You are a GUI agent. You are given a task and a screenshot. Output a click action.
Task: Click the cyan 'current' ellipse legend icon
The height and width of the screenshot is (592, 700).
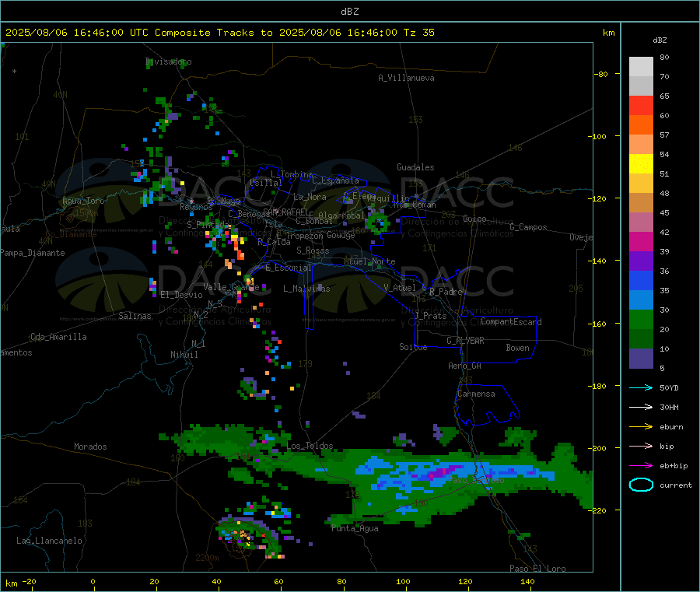coord(641,485)
